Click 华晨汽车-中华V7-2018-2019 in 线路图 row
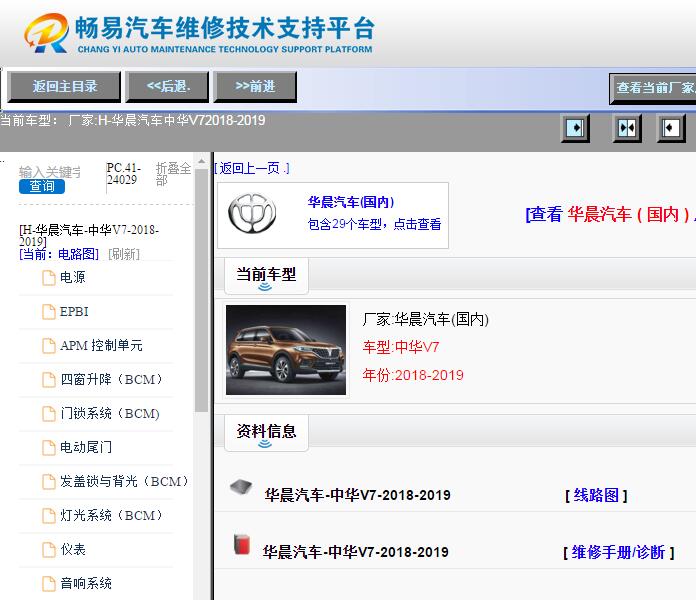Screen dimensions: 696x600 pyautogui.click(x=357, y=495)
